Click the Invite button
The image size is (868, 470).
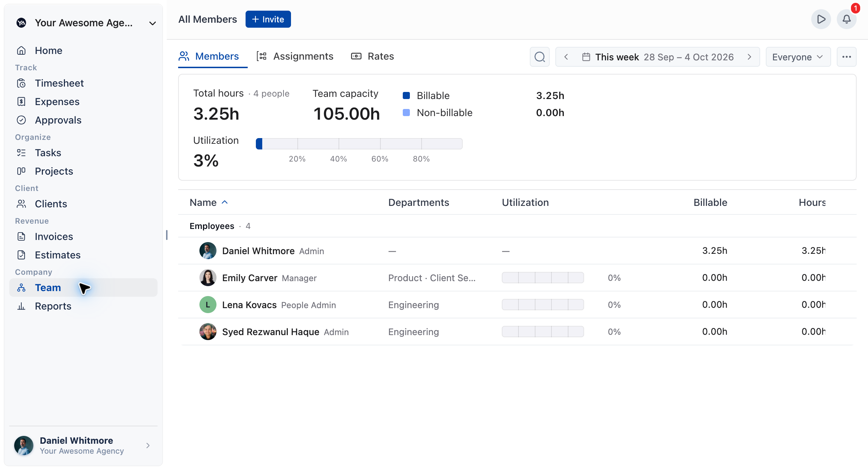click(268, 19)
